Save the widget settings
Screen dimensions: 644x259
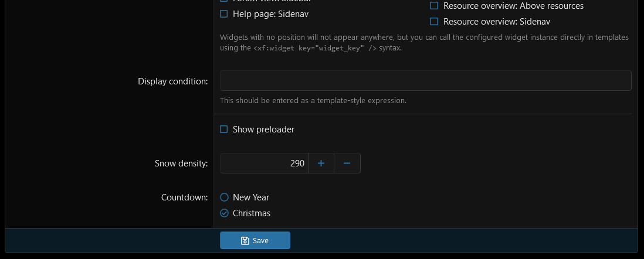[x=255, y=240]
